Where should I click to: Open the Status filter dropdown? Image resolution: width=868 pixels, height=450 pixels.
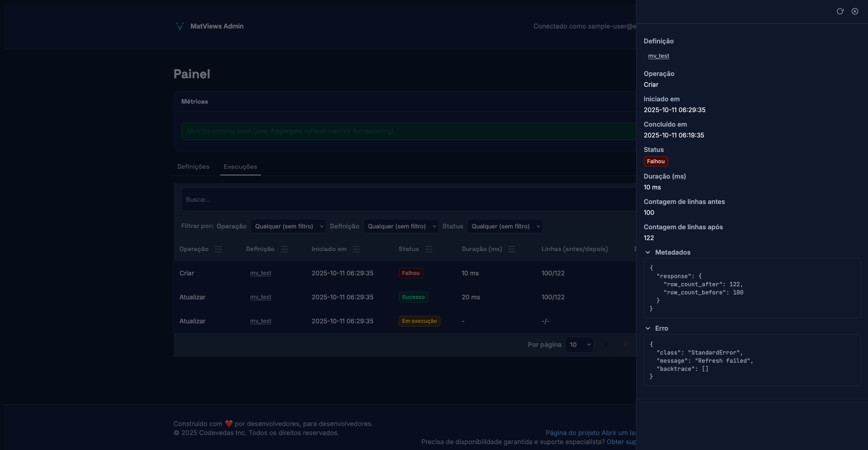click(505, 226)
